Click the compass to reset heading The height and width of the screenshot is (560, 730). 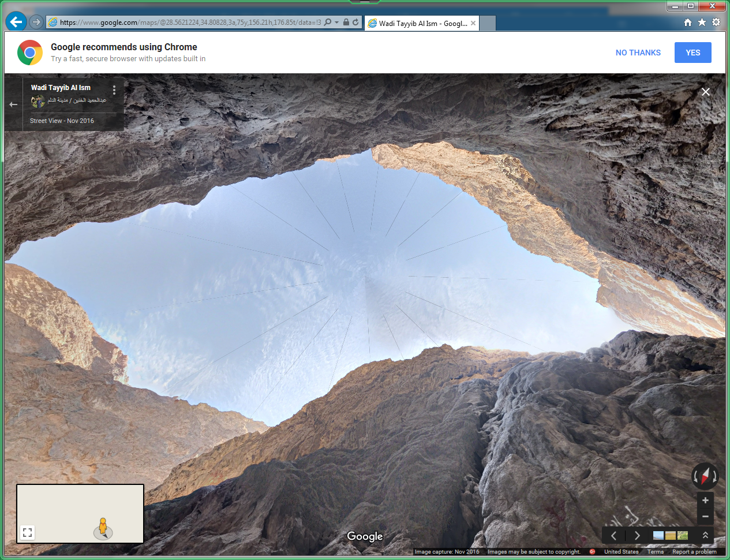[705, 477]
